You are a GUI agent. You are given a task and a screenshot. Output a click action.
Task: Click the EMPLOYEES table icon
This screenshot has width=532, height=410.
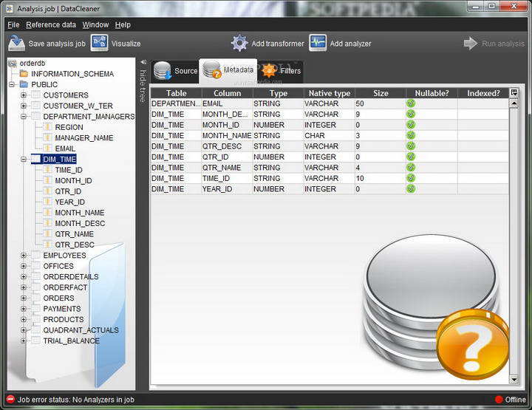point(35,255)
